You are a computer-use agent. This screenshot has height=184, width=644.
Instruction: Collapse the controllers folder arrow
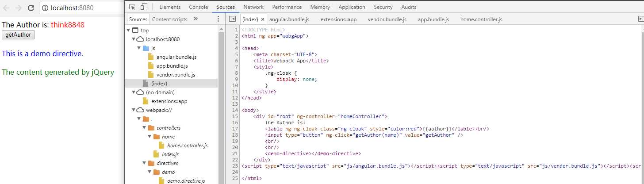145,128
